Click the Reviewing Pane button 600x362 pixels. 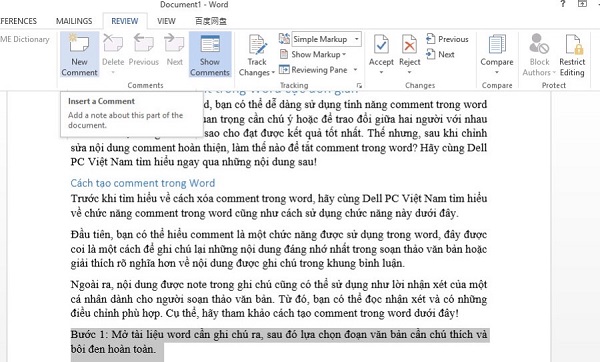[313, 70]
